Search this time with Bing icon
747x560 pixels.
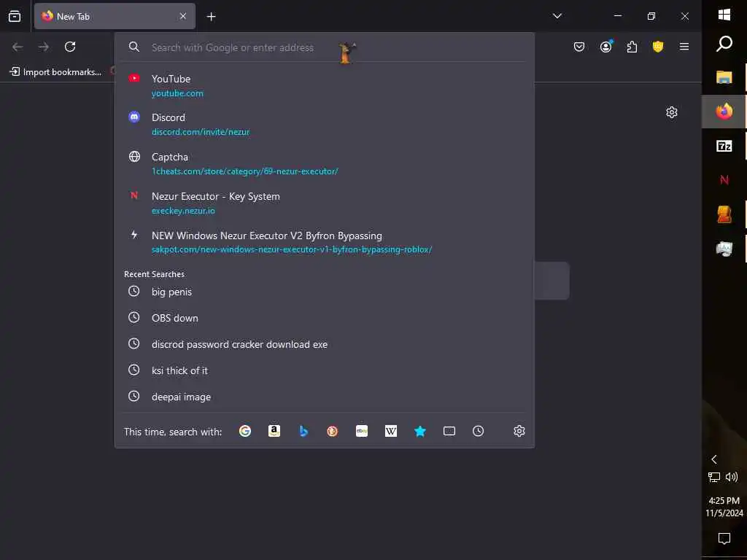coord(303,432)
